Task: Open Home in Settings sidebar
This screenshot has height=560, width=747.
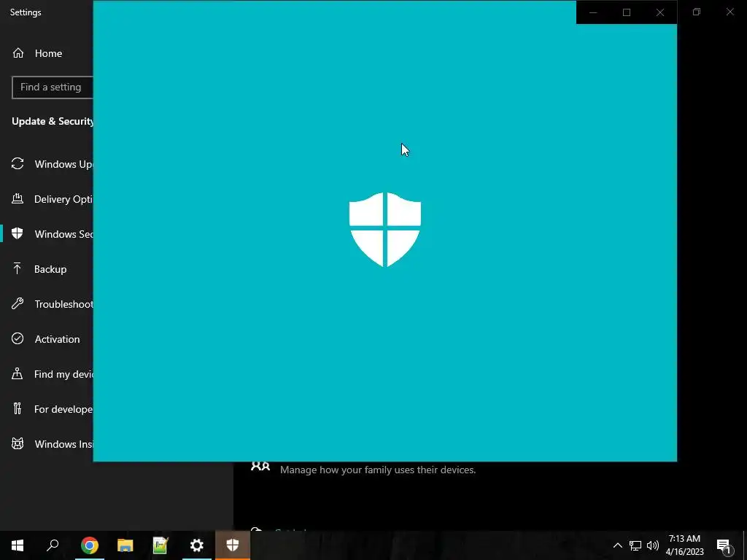Action: point(47,53)
